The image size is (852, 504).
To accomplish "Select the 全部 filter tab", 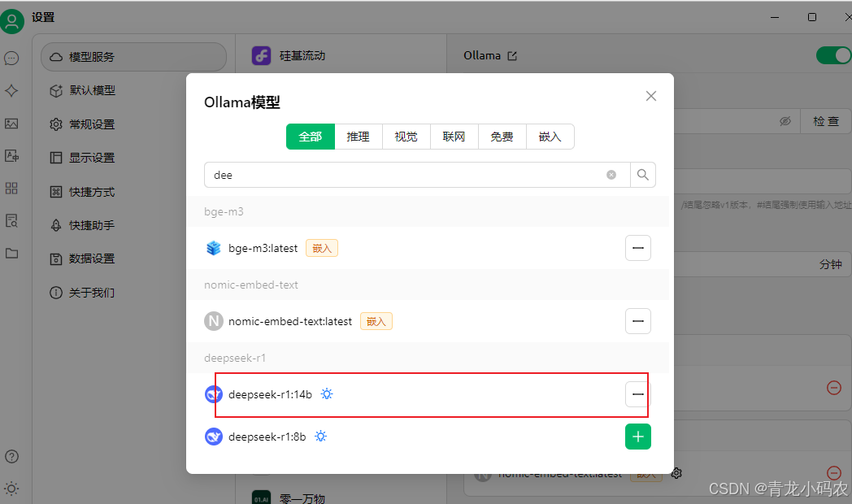I will point(311,137).
